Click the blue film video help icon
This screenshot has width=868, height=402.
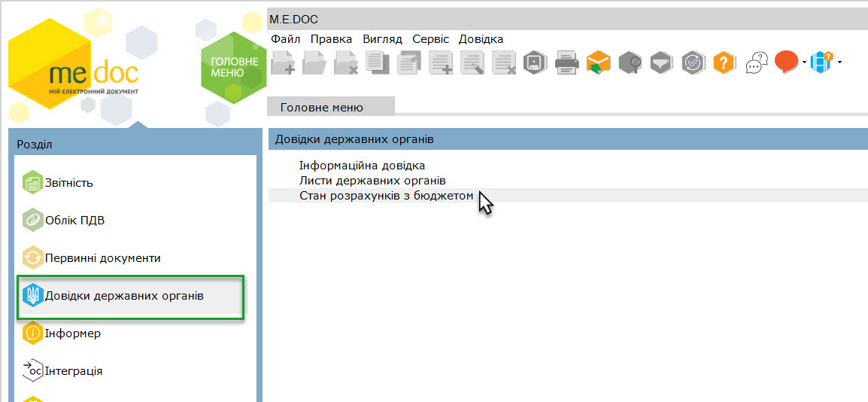point(822,62)
